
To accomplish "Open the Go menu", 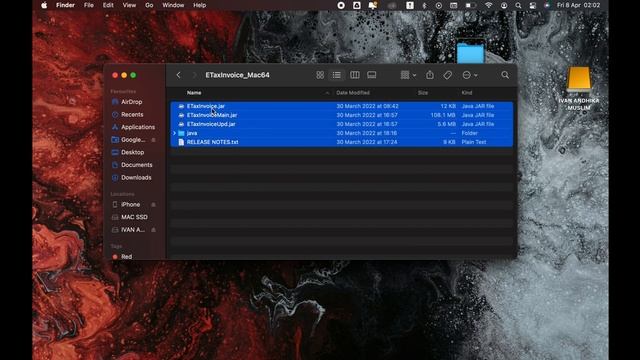I will (149, 5).
